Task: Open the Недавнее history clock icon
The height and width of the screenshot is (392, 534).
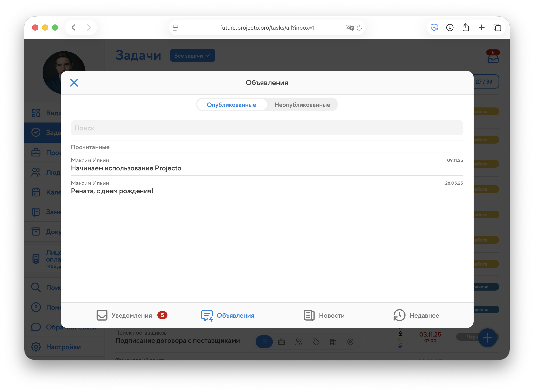Action: [399, 315]
